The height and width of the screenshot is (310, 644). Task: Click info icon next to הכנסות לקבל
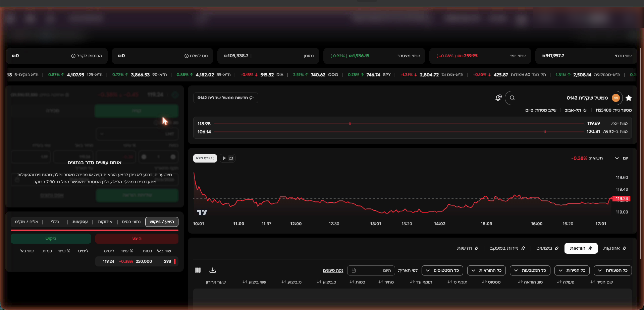tap(73, 56)
